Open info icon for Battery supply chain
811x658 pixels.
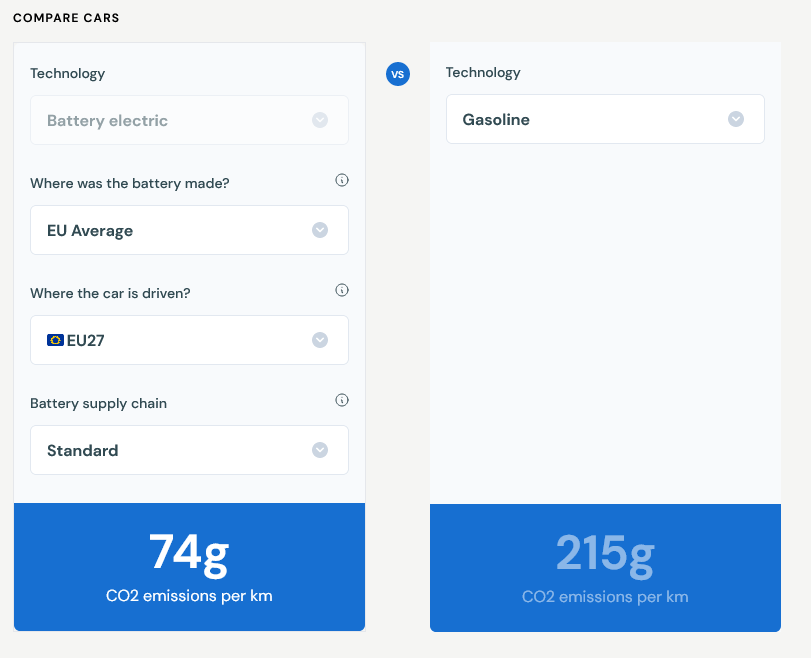[x=342, y=400]
